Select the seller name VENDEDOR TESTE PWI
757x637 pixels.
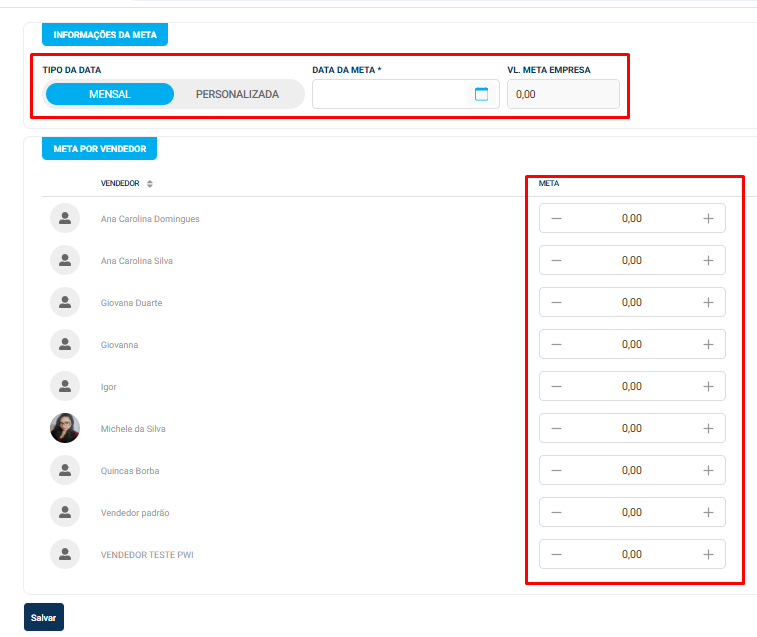pos(147,555)
